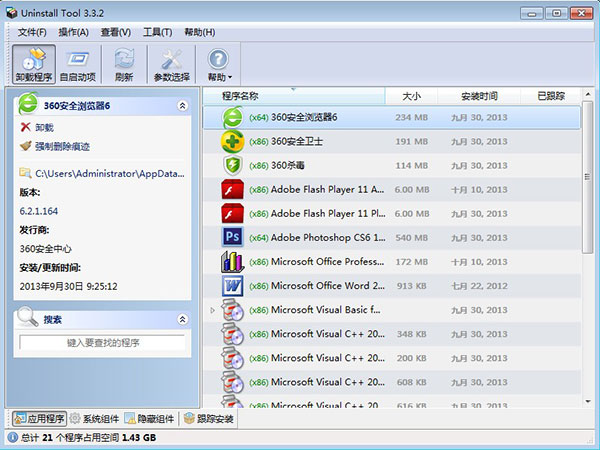Select the 360安全卫士 program name
Viewport: 600px width, 450px height.
coord(297,142)
